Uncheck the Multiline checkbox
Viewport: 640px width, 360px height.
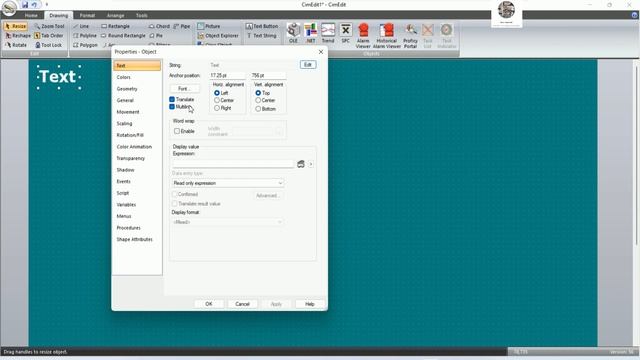pos(172,107)
